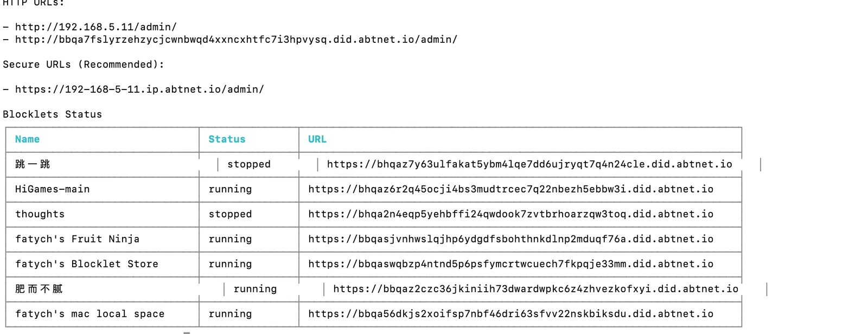Click the Name column header
The height and width of the screenshot is (334, 868).
[27, 139]
